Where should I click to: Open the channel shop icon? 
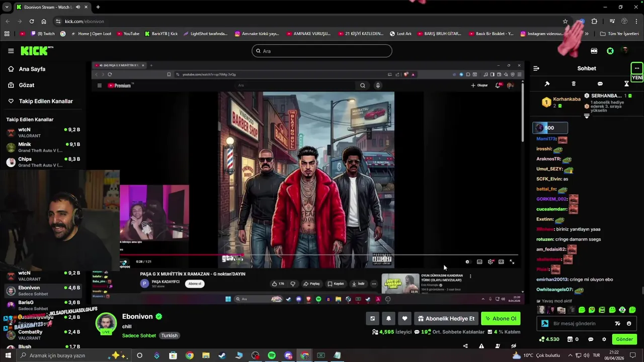click(570, 339)
